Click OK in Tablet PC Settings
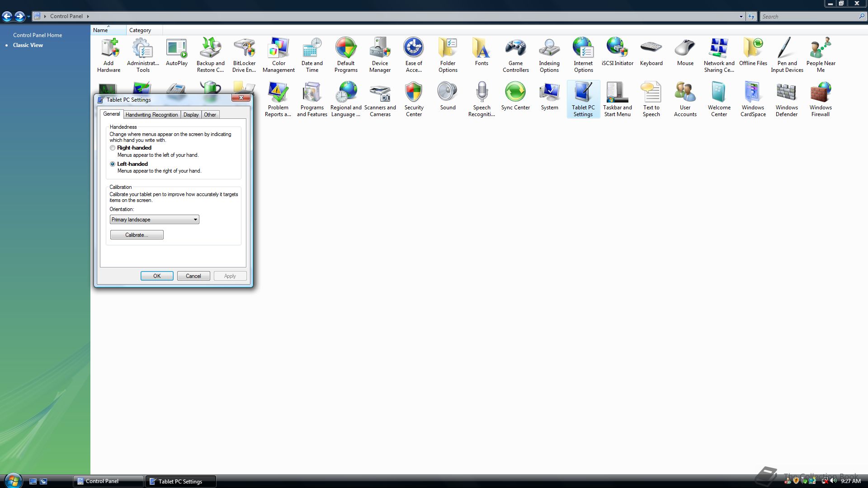The height and width of the screenshot is (488, 868). coord(157,276)
